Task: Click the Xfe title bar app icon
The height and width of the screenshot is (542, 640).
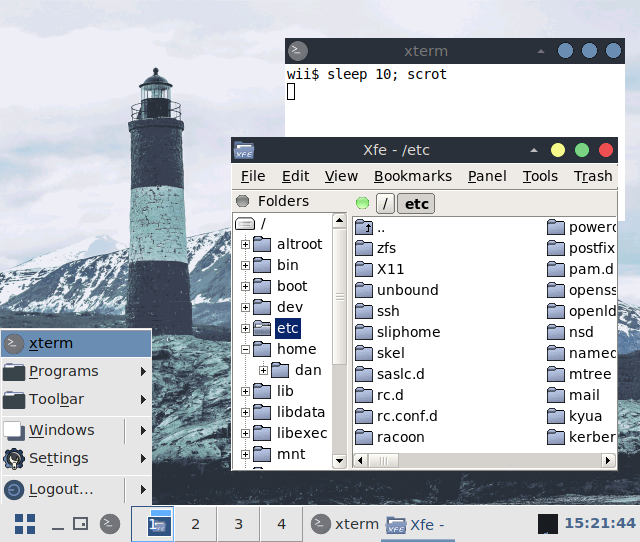Action: click(244, 150)
